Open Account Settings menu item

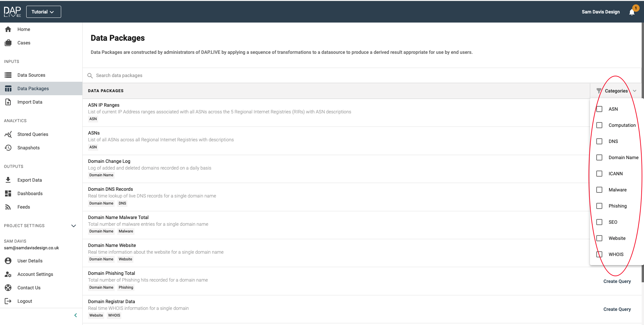tap(35, 274)
